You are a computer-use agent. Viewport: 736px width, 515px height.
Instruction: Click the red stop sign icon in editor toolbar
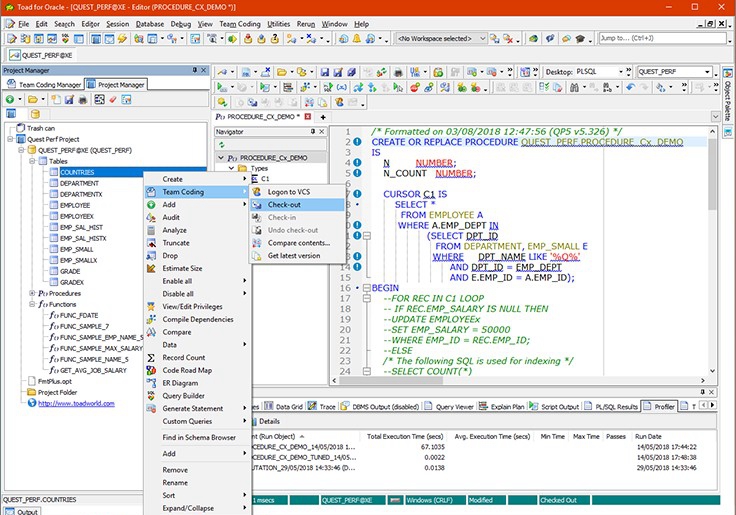coord(414,87)
